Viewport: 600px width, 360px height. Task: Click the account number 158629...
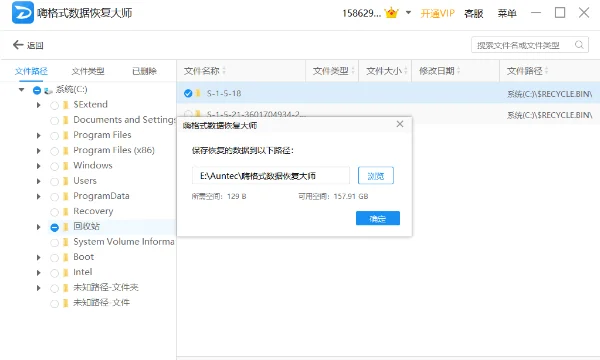point(362,13)
